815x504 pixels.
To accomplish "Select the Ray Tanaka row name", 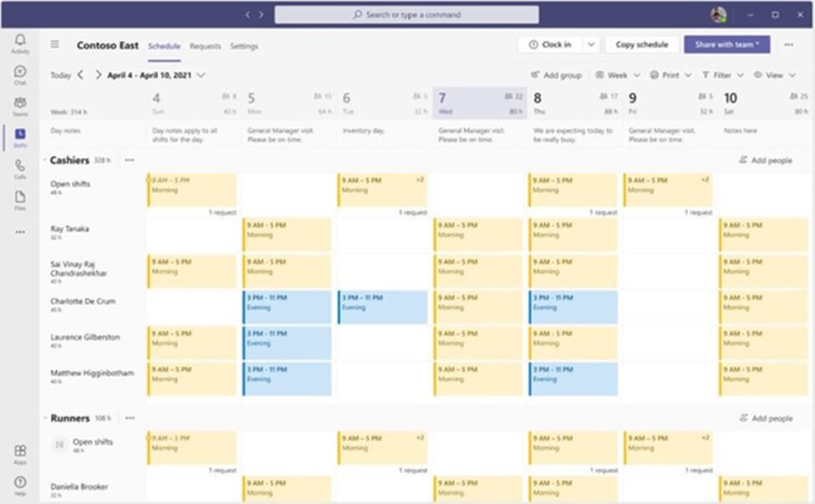I will 69,229.
